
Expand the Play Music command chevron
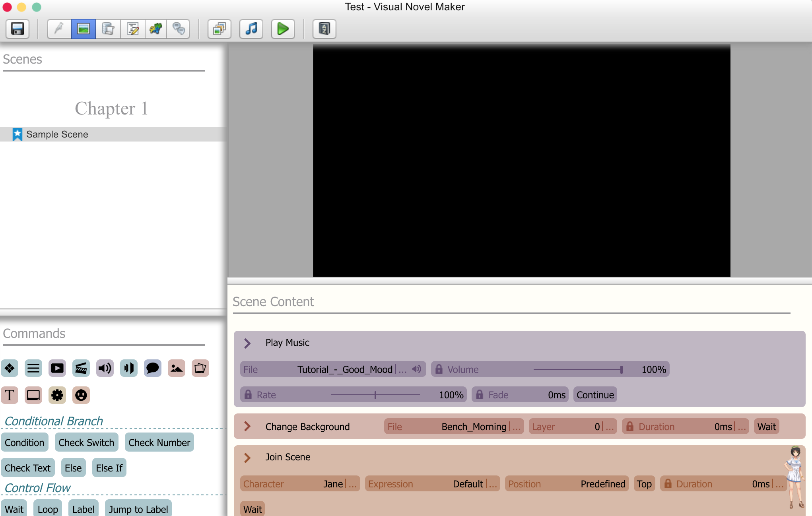(247, 343)
